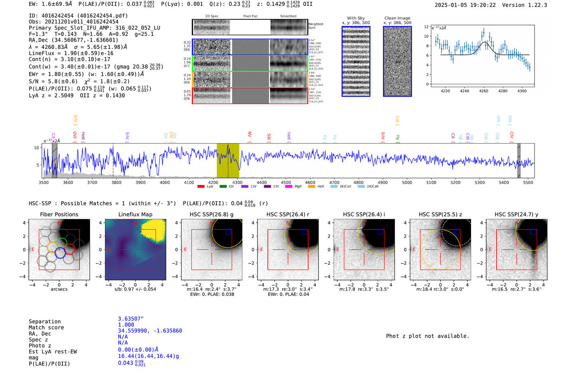Open the HSC SSP(26.8) g image
The height and width of the screenshot is (392, 576).
(x=212, y=250)
